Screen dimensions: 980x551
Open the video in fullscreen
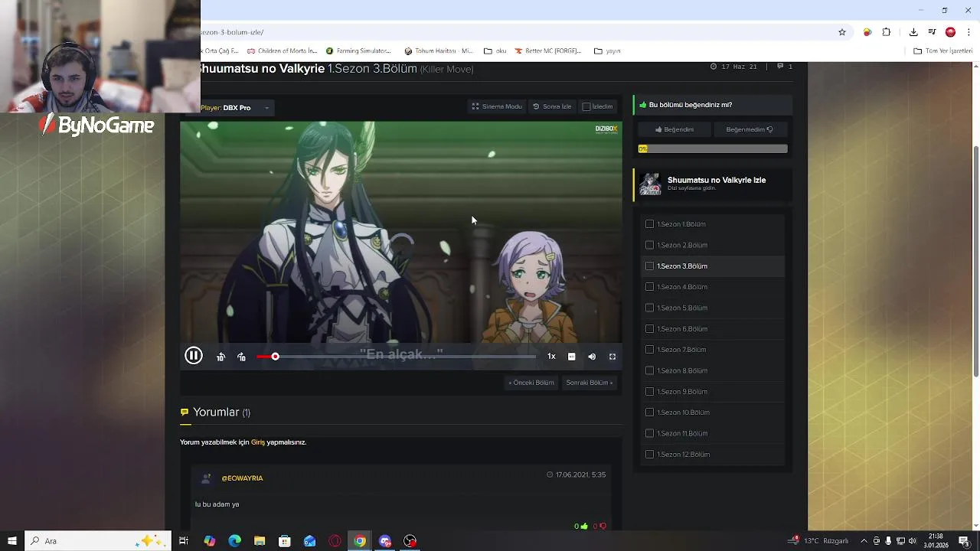(x=612, y=357)
